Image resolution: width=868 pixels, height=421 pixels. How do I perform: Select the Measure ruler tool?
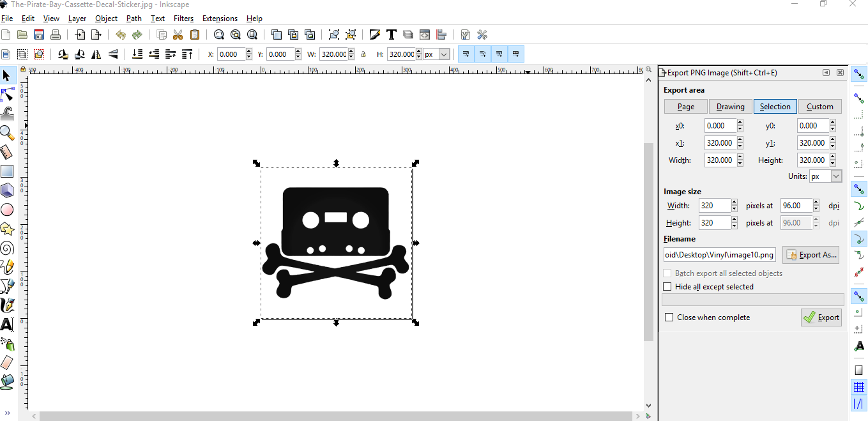click(7, 152)
